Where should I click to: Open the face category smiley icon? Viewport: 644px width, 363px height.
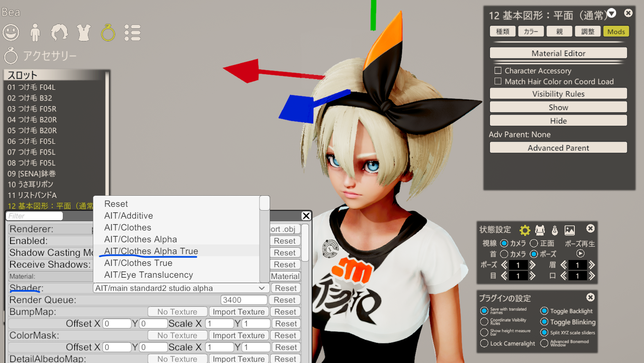tap(11, 33)
